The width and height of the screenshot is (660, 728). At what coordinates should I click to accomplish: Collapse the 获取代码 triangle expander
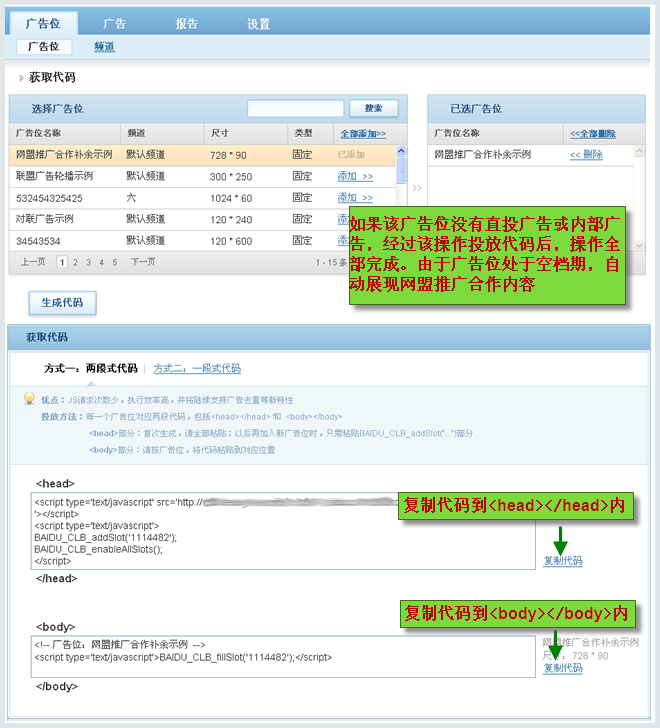pos(21,78)
